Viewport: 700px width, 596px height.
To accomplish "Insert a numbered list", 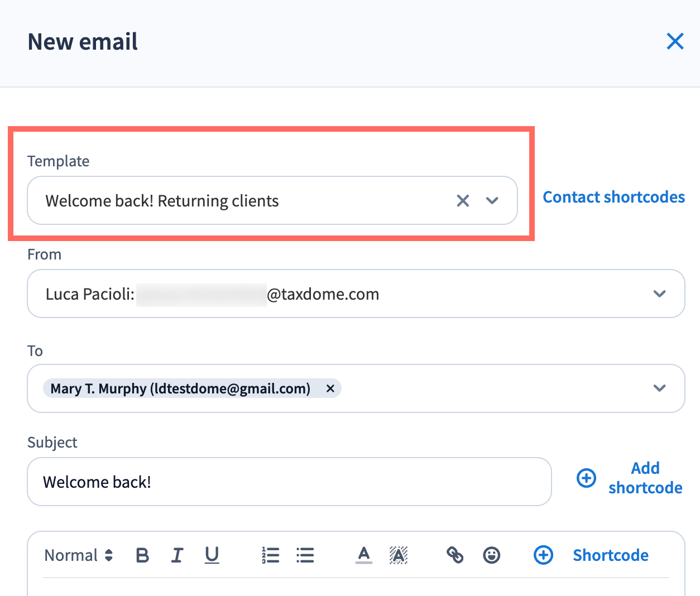I will [271, 555].
